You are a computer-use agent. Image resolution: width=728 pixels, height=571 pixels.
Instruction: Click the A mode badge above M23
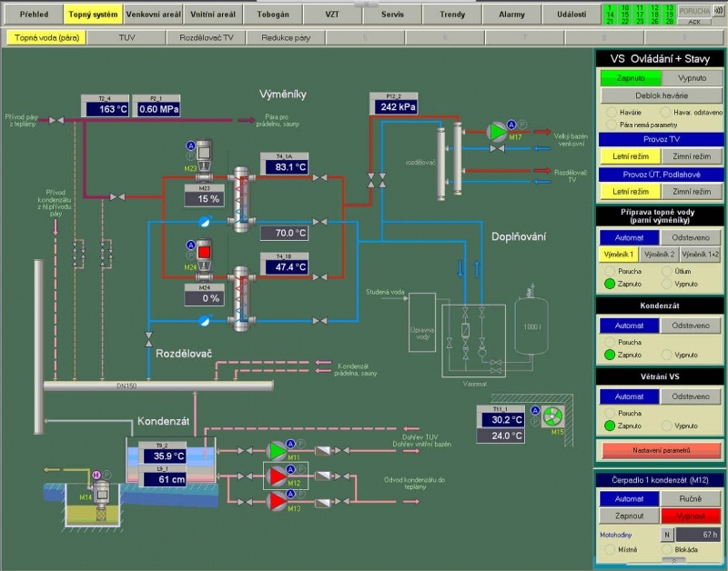(191, 145)
